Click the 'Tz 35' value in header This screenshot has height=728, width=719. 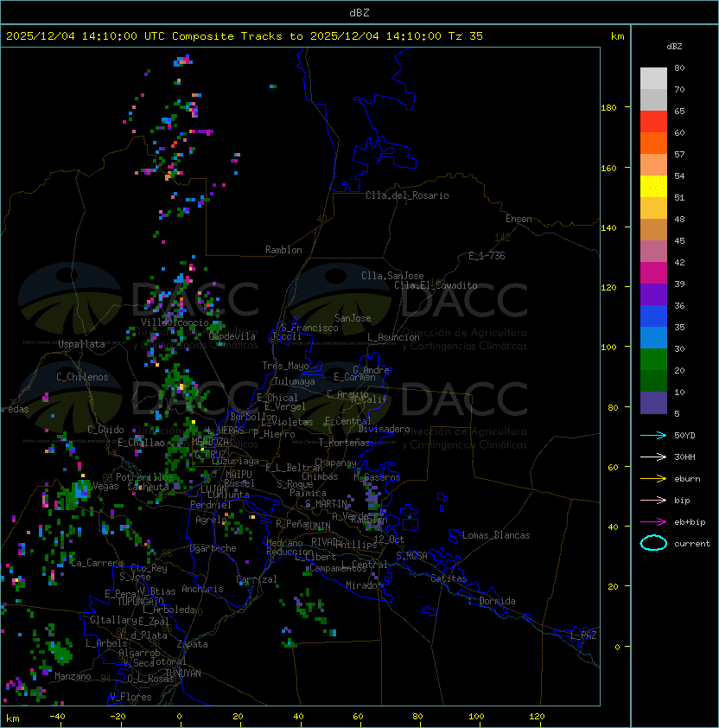click(466, 36)
